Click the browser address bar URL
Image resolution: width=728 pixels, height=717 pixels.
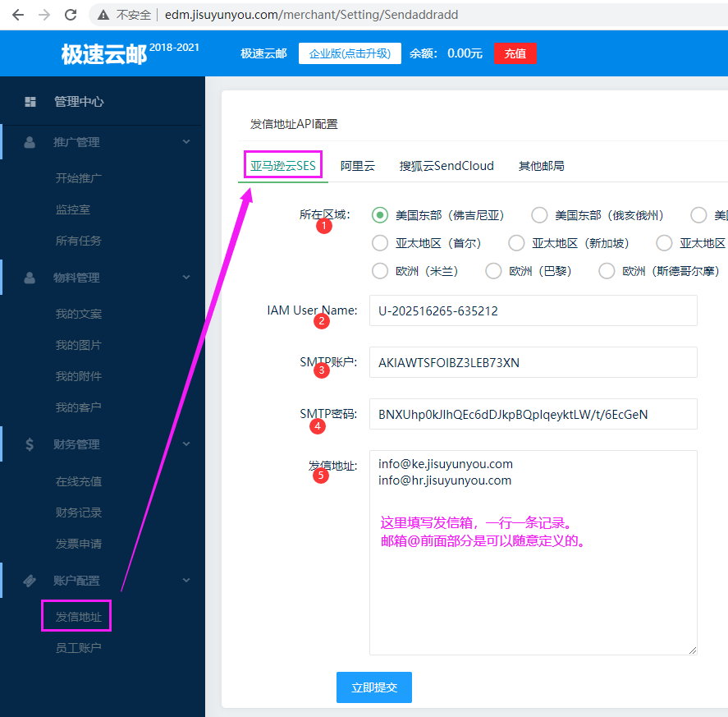[312, 15]
